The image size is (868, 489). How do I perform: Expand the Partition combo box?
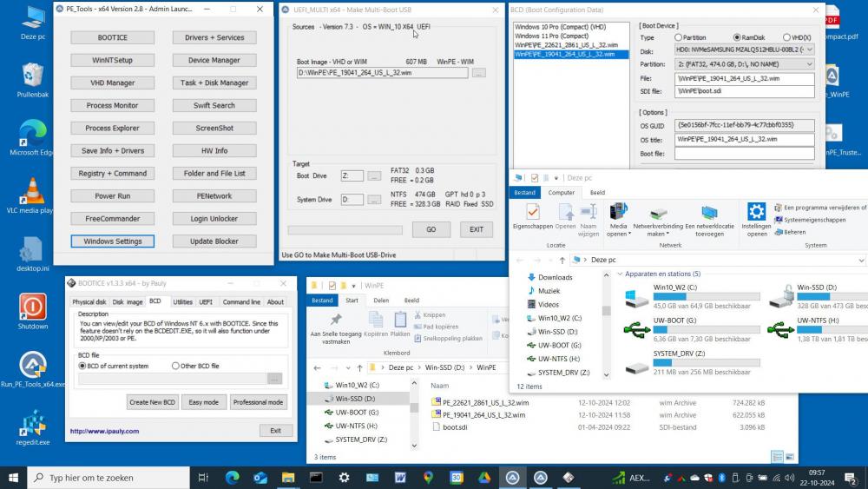point(809,63)
